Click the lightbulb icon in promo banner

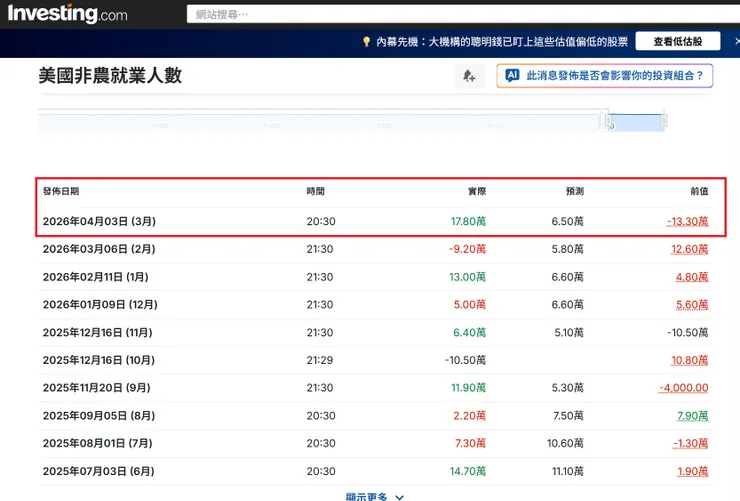(x=366, y=42)
